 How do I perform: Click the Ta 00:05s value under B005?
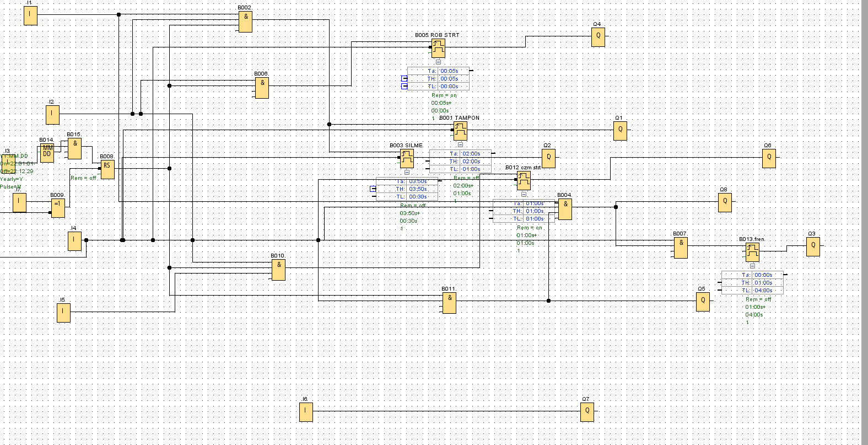coord(449,71)
